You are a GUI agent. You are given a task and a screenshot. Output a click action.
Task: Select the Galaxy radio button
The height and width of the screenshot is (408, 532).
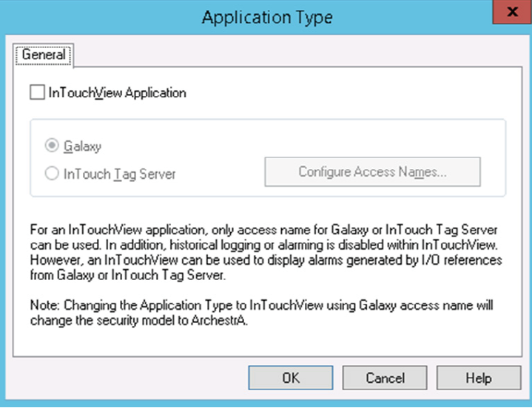coord(53,146)
